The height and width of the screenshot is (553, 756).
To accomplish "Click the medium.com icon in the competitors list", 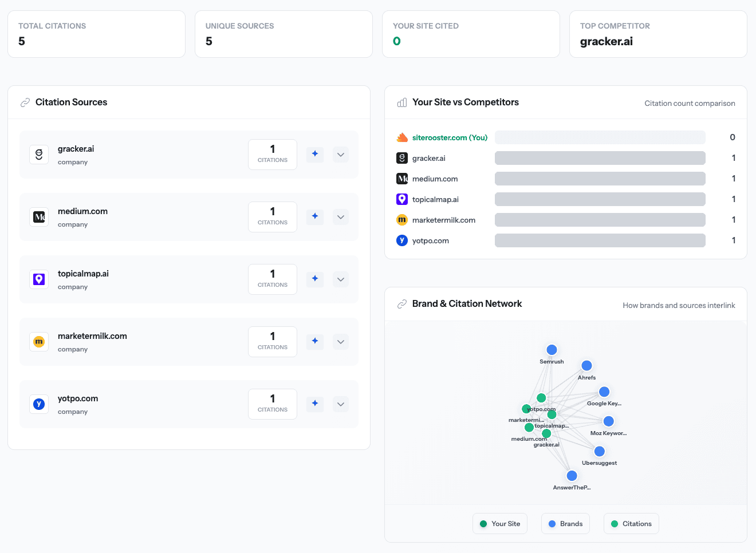I will [402, 179].
